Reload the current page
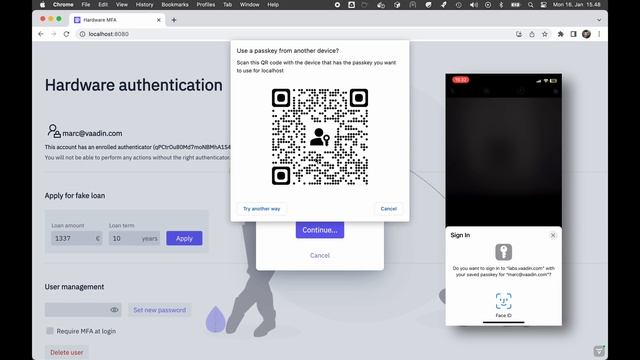 67,34
